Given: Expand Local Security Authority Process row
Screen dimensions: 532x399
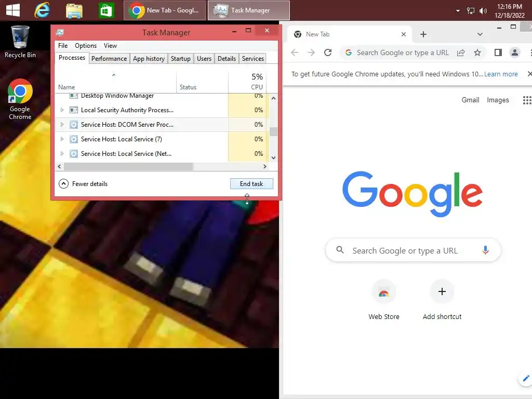Looking at the screenshot, I should 62,110.
